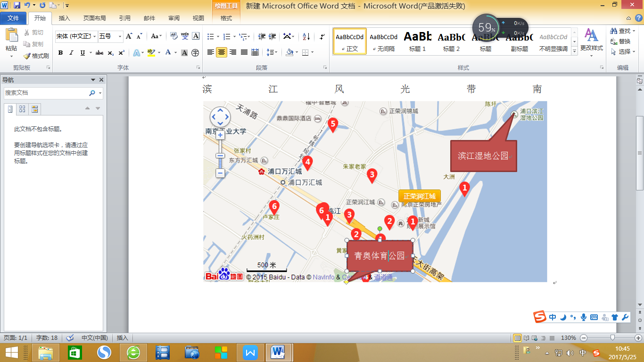Click the Format Painter (格式刷) button

(x=36, y=56)
